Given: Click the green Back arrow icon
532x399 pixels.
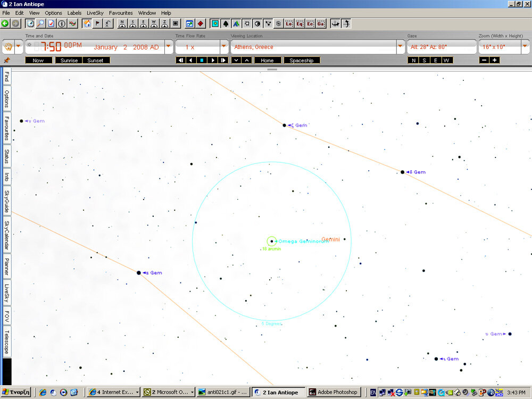Looking at the screenshot, I should point(5,23).
